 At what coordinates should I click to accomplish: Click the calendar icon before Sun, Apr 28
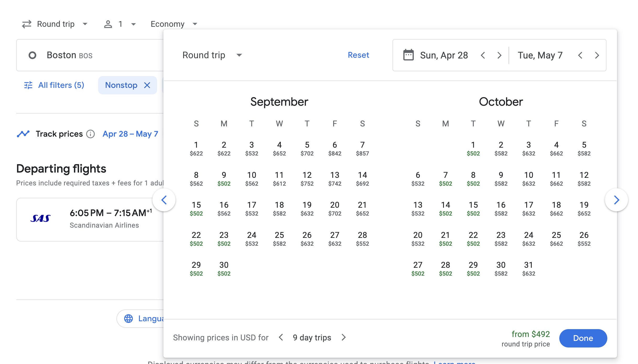point(409,55)
